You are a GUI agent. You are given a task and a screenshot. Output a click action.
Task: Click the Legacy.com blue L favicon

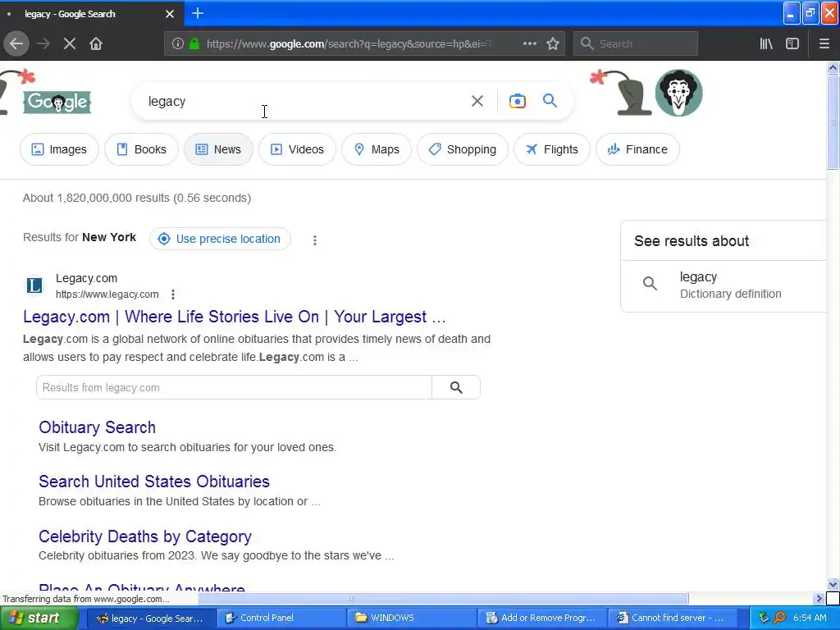(x=34, y=285)
